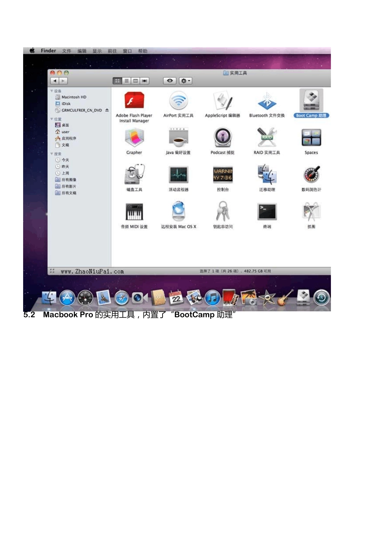This screenshot has height=555, width=392.
Task: Open the AirPort utility icon
Action: 178,101
